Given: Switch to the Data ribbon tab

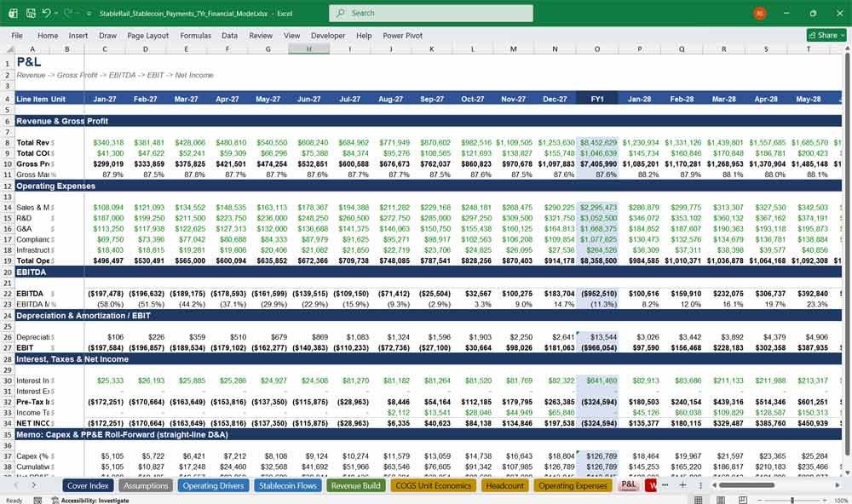Looking at the screenshot, I should coord(229,35).
